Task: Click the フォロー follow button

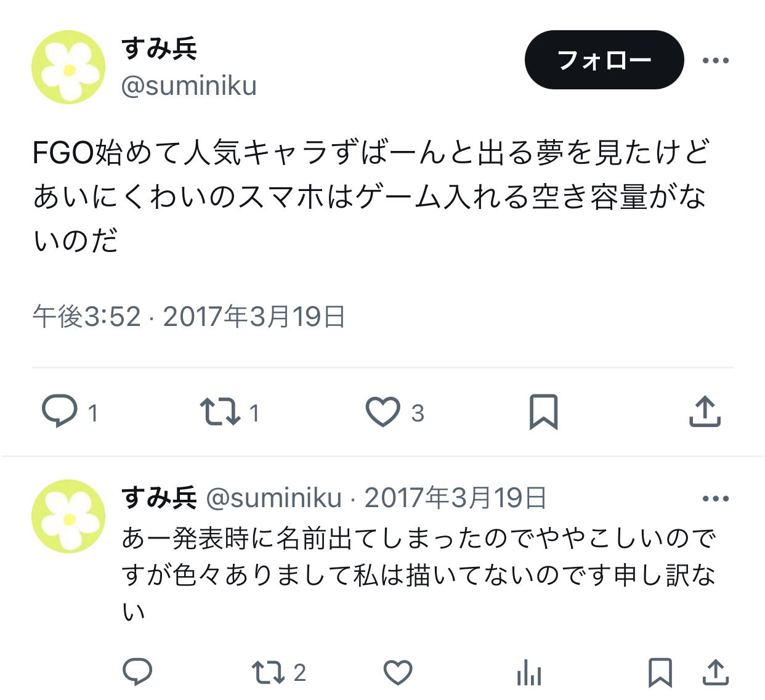Action: (604, 60)
